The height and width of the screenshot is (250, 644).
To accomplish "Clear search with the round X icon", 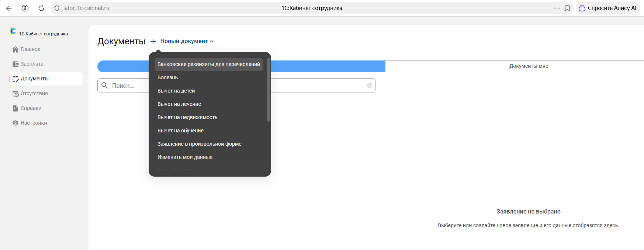I will pos(370,86).
